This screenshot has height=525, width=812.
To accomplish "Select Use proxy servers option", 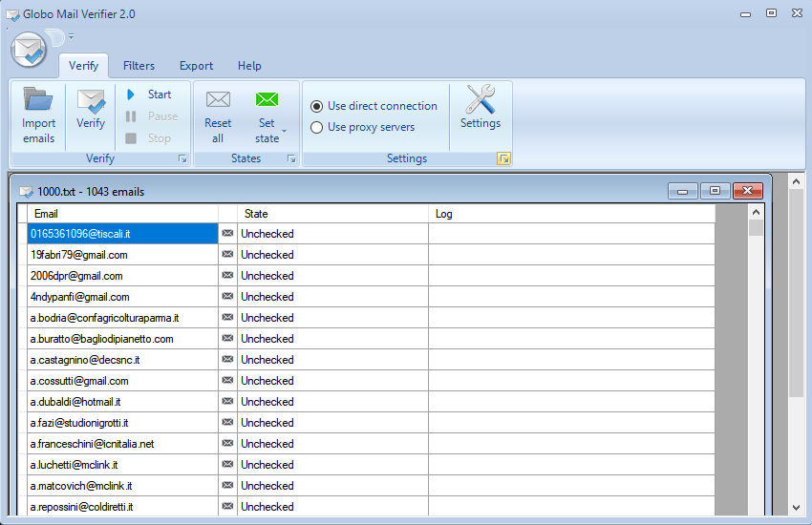I will (316, 127).
